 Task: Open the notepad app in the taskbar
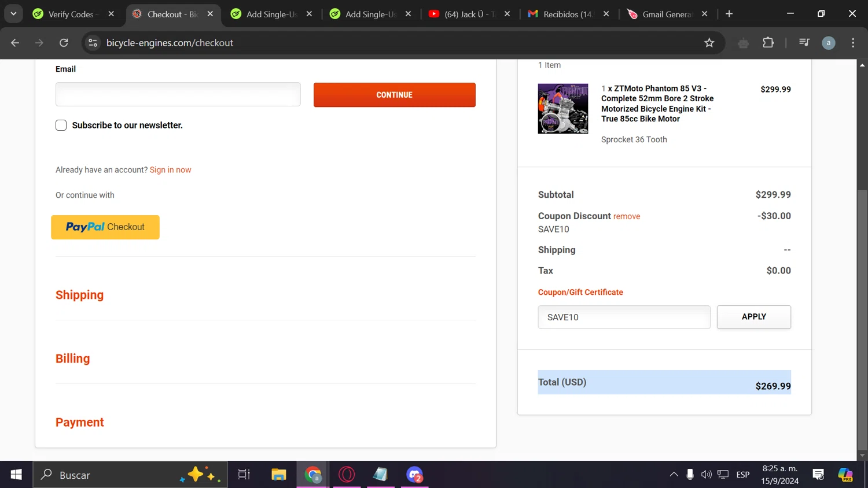380,475
